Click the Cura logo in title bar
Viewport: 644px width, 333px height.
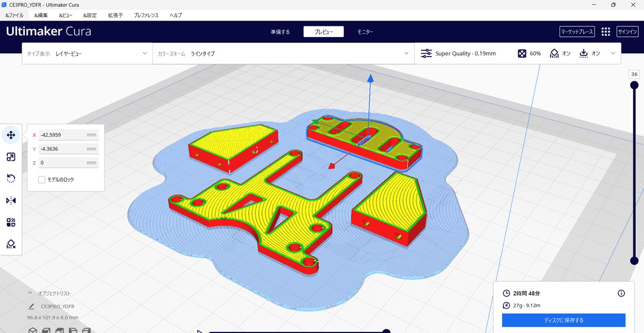coord(4,4)
